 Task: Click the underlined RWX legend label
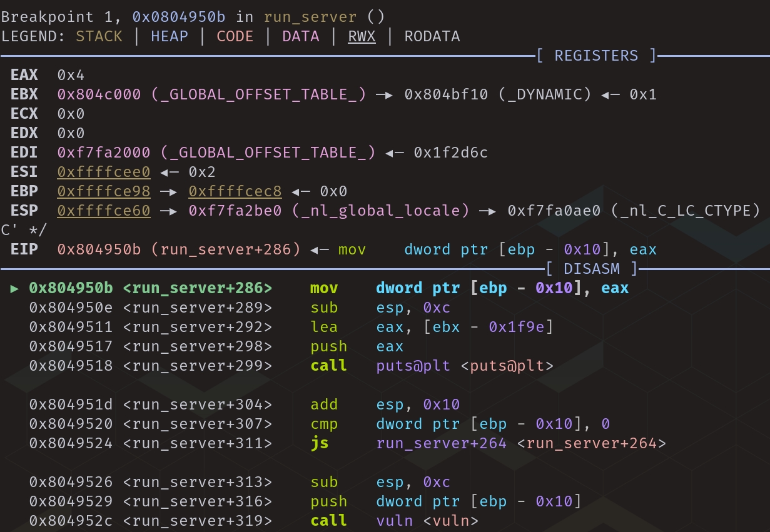pyautogui.click(x=362, y=36)
